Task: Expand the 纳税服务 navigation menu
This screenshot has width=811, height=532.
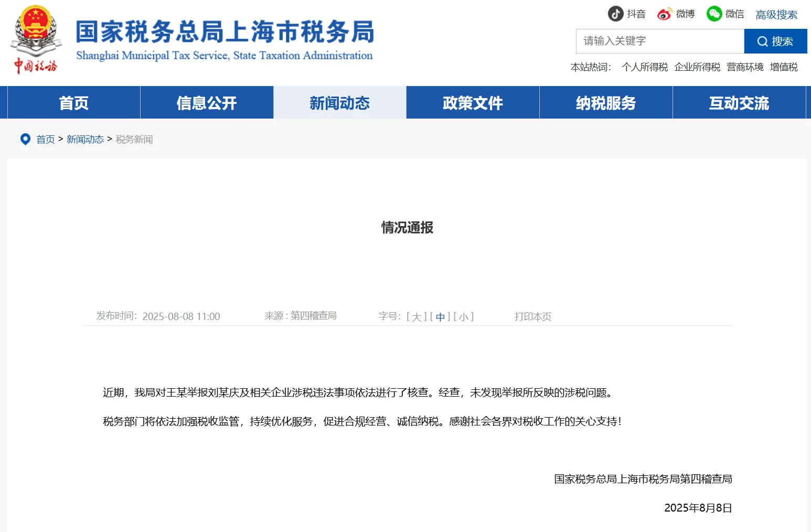Action: coord(606,103)
